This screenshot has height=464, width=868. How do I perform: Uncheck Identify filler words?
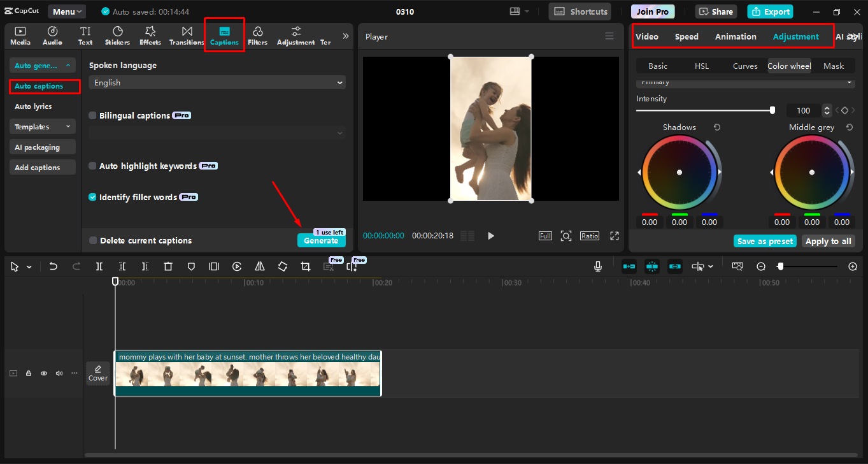tap(93, 197)
